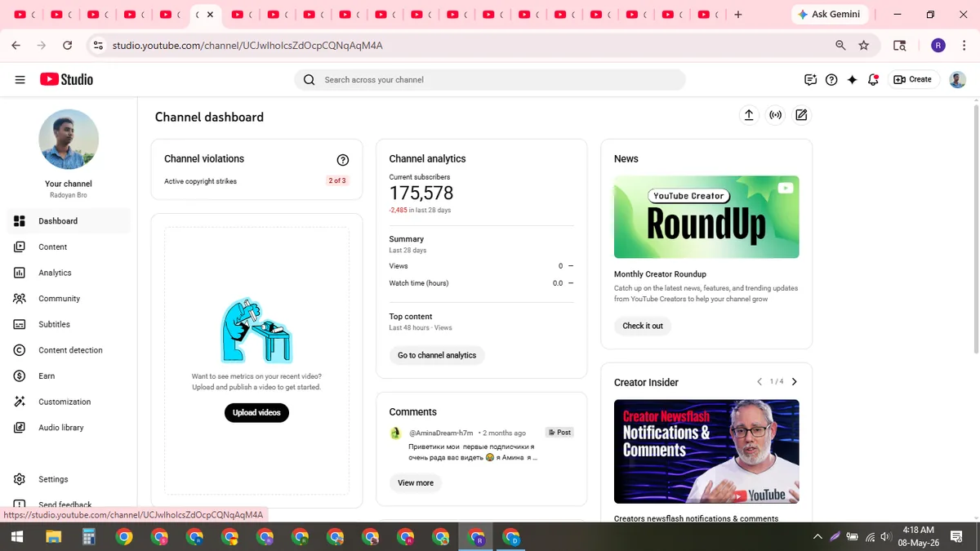980x551 pixels.
Task: Click the 175,578 subscriber count
Action: 421,193
